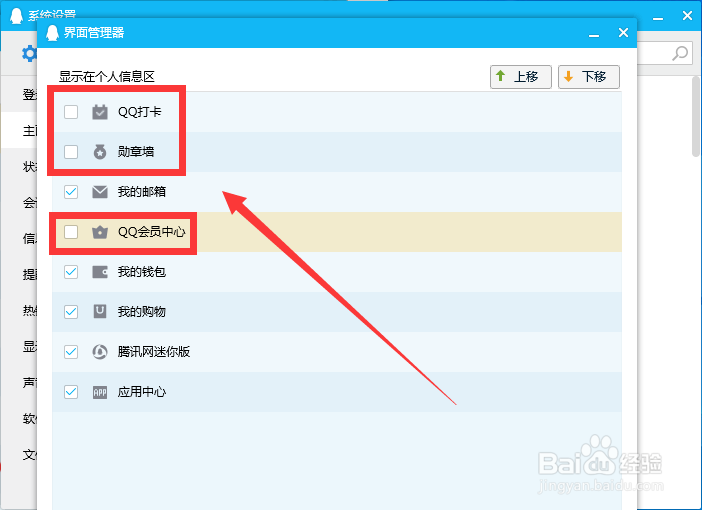Screen dimensions: 702x510
Task: Select the 腾讯网迷你版 label text
Action: tap(154, 352)
